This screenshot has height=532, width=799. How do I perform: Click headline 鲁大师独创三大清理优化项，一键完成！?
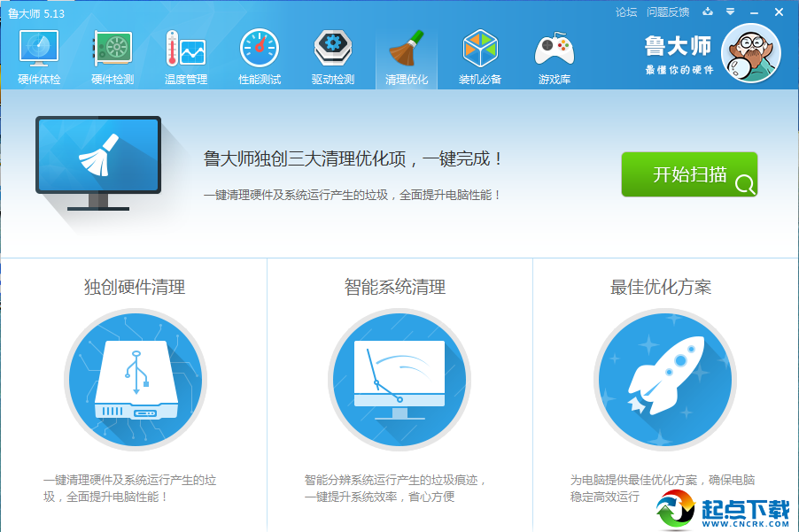pos(353,158)
